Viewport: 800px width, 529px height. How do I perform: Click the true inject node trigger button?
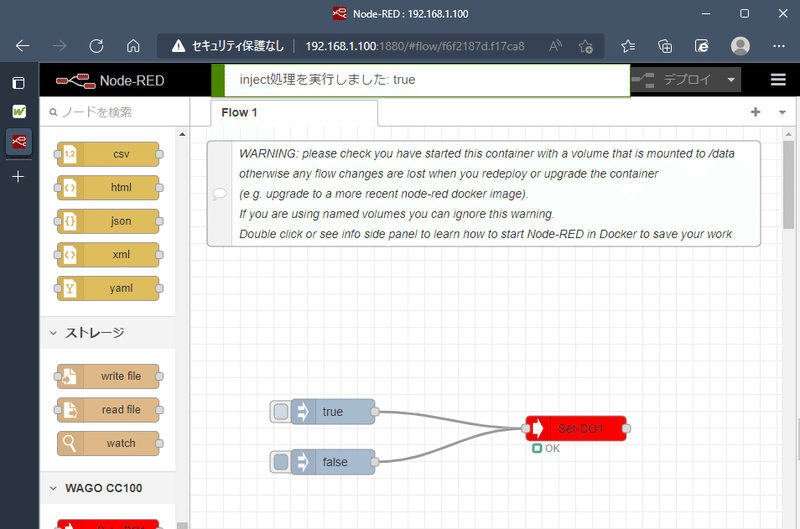pos(281,412)
